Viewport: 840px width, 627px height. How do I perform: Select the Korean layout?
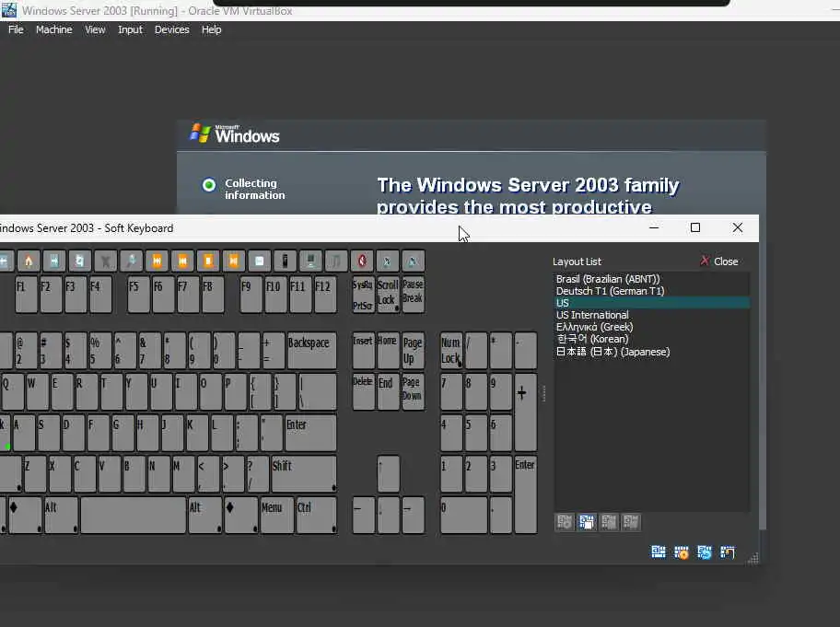tap(652, 339)
